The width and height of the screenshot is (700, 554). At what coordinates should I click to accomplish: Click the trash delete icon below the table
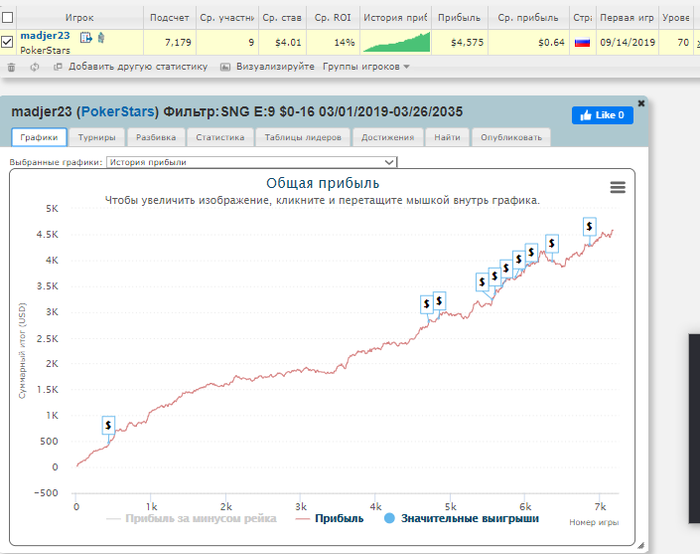(x=11, y=67)
